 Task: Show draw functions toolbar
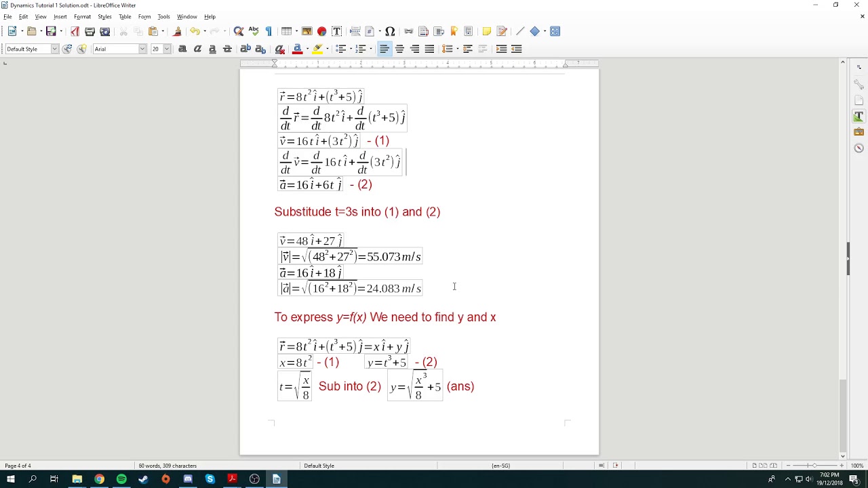(555, 31)
